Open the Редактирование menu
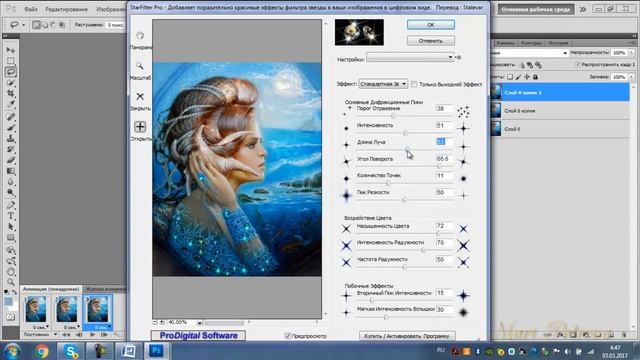This screenshot has height=360, width=640. click(67, 9)
